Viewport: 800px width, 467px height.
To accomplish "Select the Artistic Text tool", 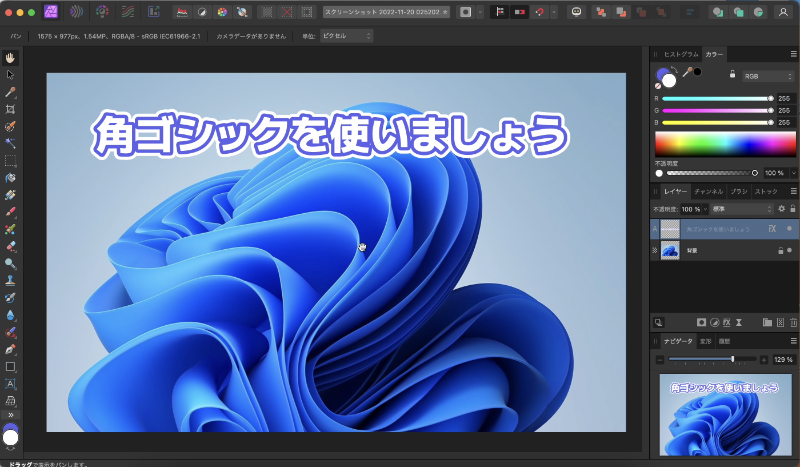I will [10, 384].
